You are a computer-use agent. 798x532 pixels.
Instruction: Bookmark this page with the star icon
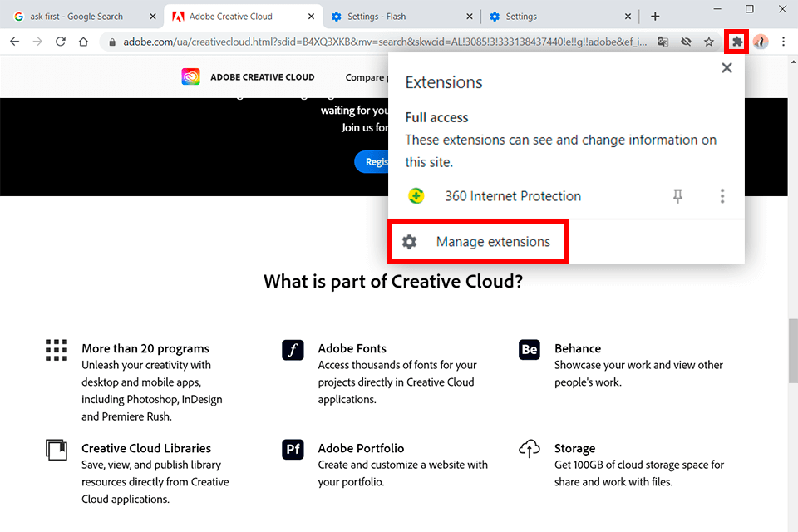709,42
